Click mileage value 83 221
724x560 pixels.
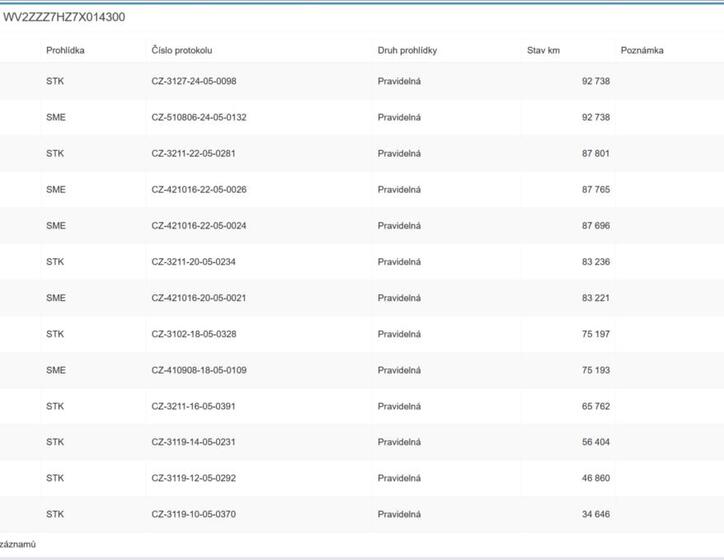pos(596,298)
